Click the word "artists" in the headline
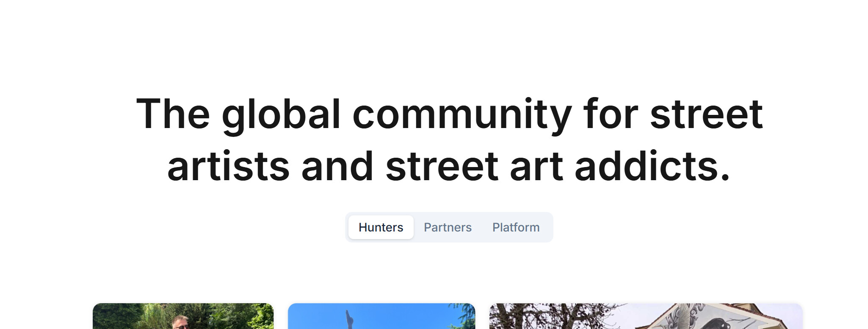Viewport: 868px width, 329px height. tap(229, 166)
